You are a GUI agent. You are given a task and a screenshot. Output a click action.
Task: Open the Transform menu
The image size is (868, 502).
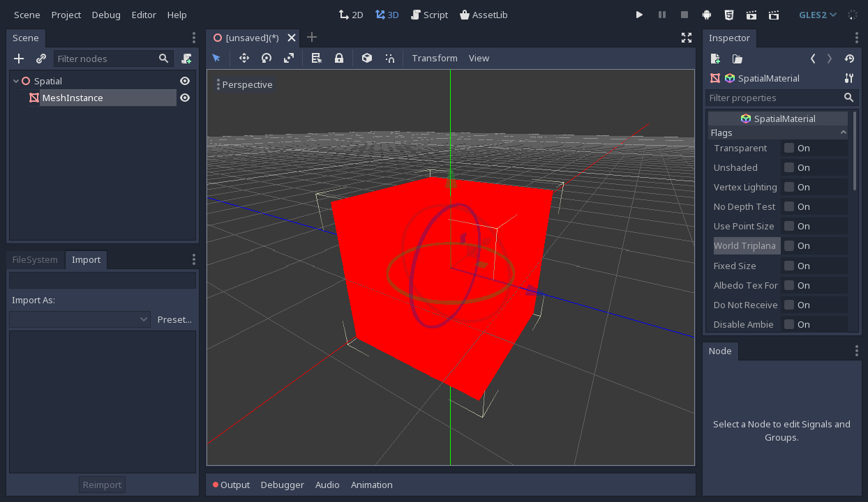click(435, 58)
